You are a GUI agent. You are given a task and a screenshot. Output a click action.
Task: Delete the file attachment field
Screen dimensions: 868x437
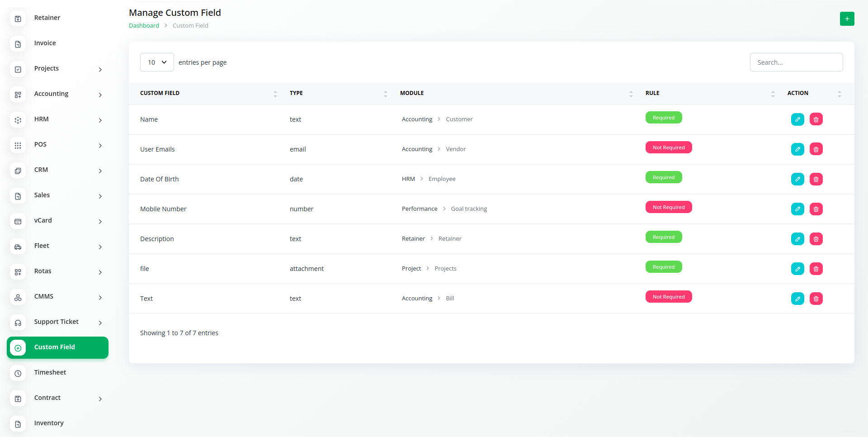click(x=816, y=269)
